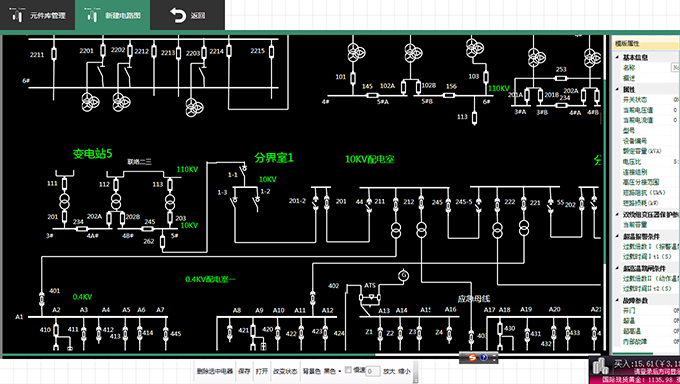Open the 元件库管理 tab
Screen dimensions: 680x384
point(37,15)
